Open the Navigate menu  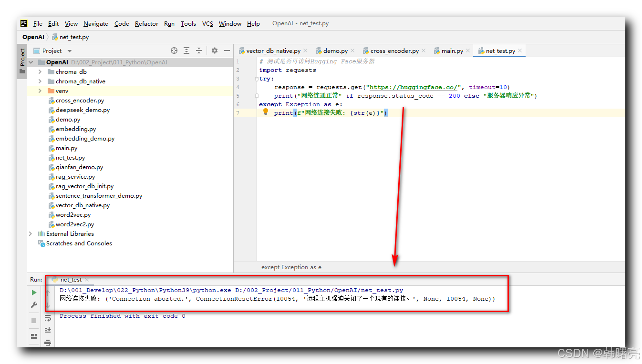point(96,23)
